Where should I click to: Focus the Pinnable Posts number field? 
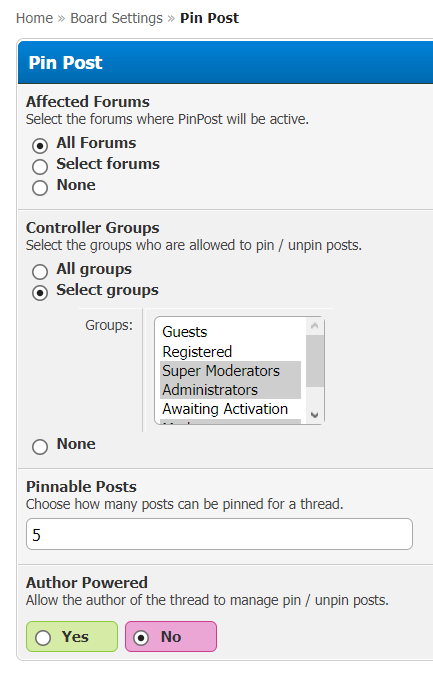click(x=220, y=534)
